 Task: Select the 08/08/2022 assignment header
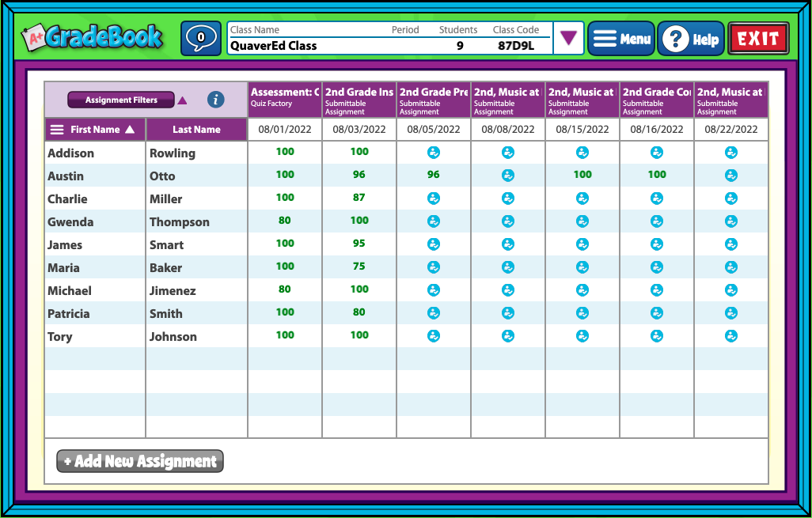click(508, 100)
